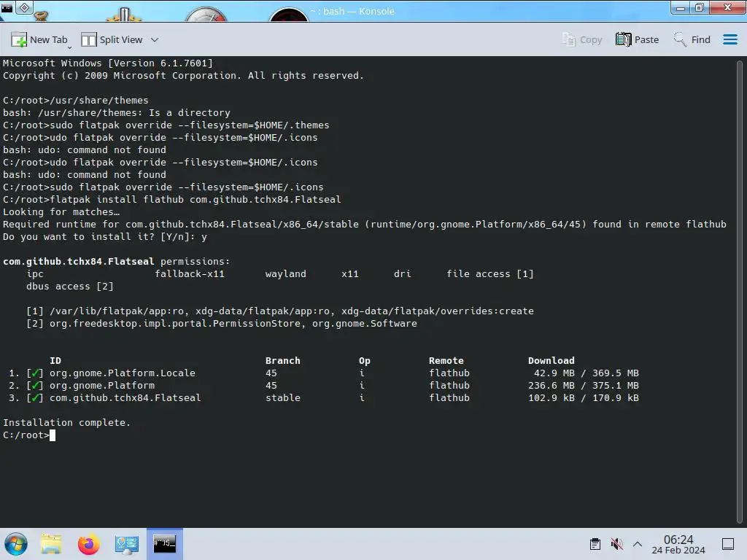Close the Konsole window
Viewport: 747px width, 560px height.
coord(727,8)
